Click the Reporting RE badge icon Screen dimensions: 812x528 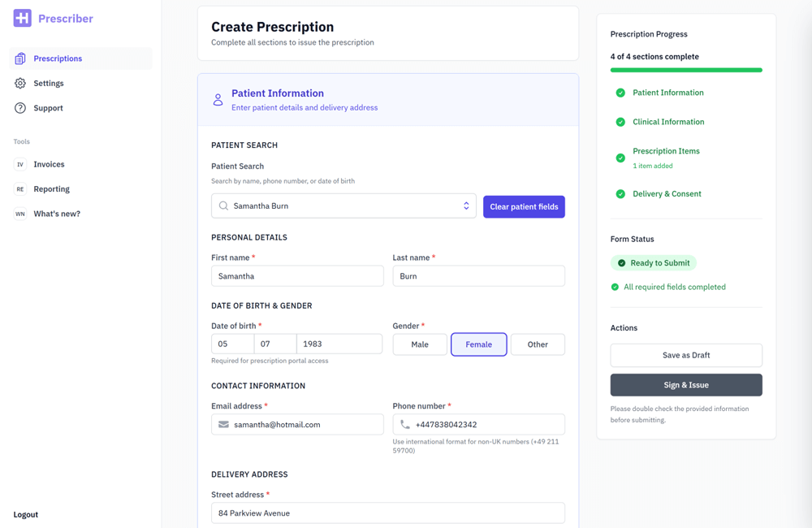(x=20, y=189)
